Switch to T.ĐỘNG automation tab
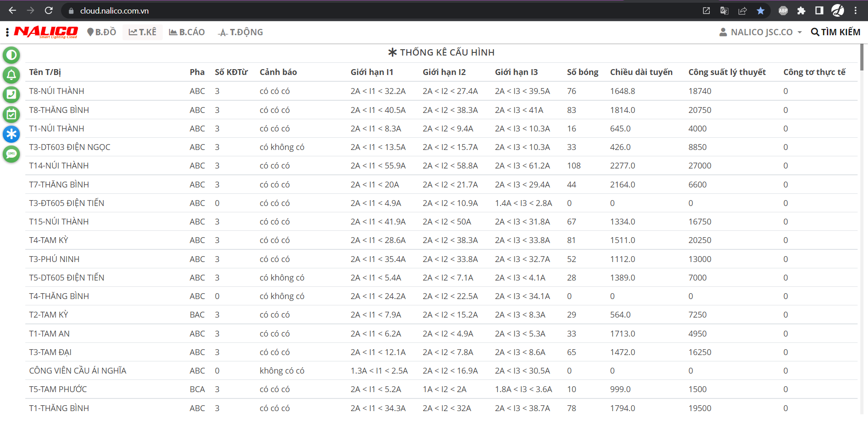Viewport: 868px width, 440px height. coord(241,32)
